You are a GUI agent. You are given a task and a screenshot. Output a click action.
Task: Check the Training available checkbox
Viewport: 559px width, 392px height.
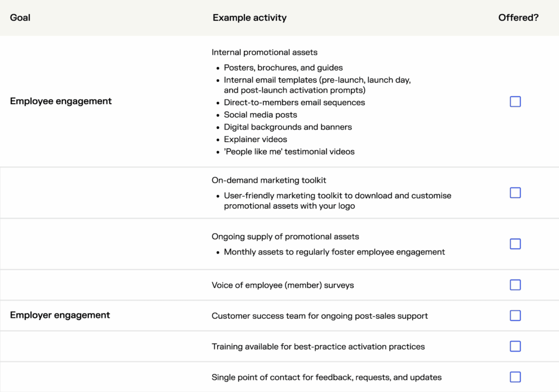[x=515, y=346]
